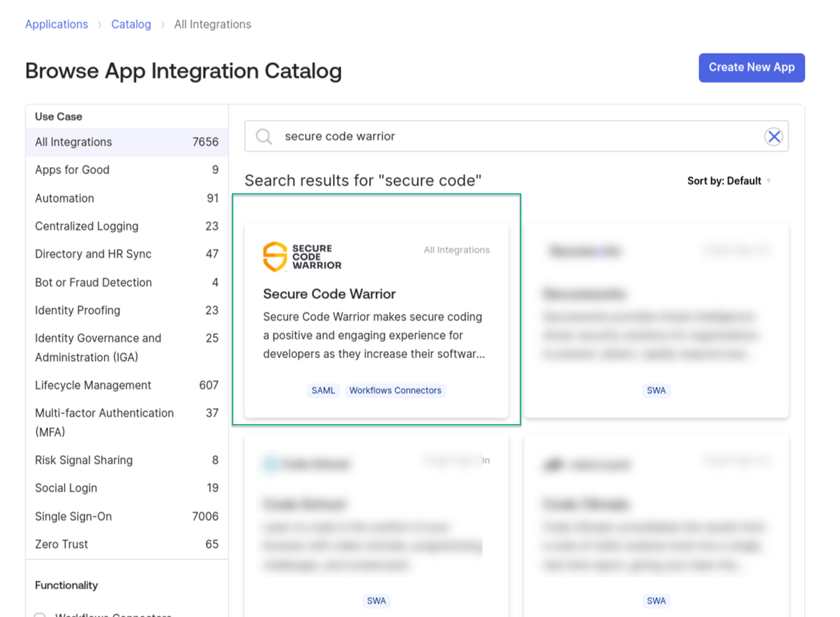The image size is (840, 617).
Task: Select the All Integrations use case filter
Action: point(127,142)
